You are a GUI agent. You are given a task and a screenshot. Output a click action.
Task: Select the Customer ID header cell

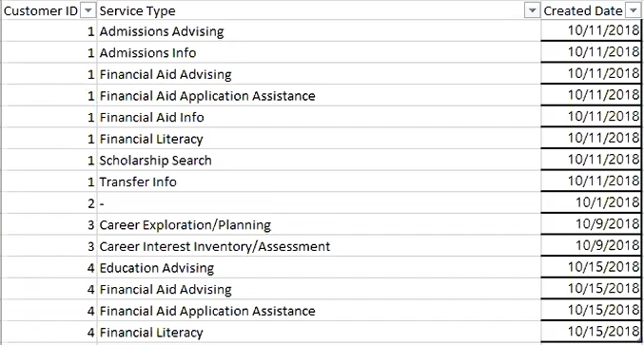(x=49, y=10)
